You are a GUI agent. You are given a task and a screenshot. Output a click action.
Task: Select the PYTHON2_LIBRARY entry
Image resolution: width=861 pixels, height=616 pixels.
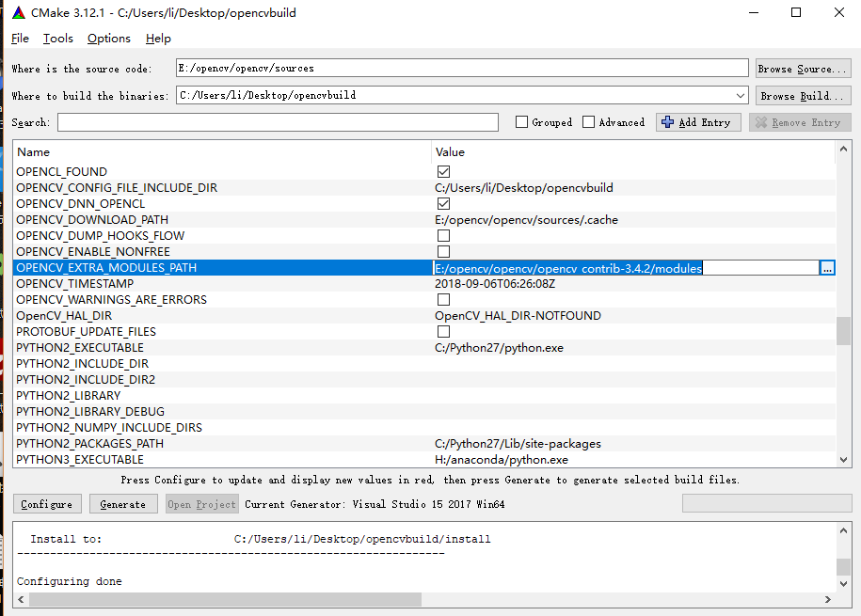(x=68, y=395)
